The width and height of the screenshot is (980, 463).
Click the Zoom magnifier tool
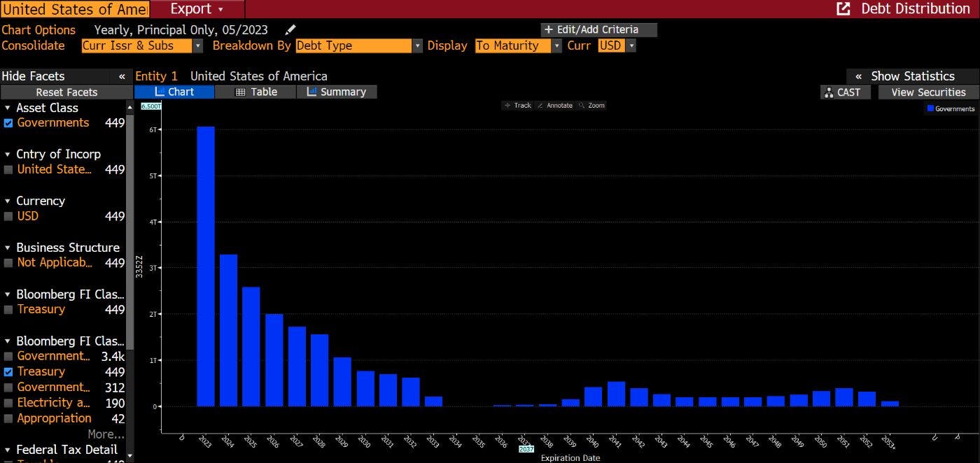(x=591, y=106)
